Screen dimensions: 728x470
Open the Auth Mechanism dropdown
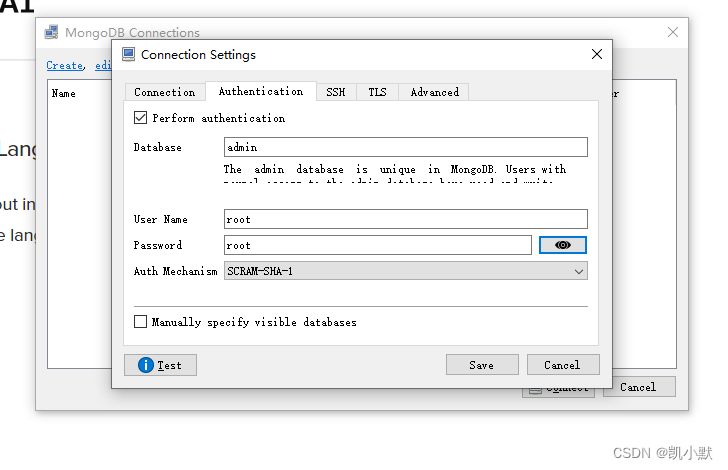[x=405, y=271]
